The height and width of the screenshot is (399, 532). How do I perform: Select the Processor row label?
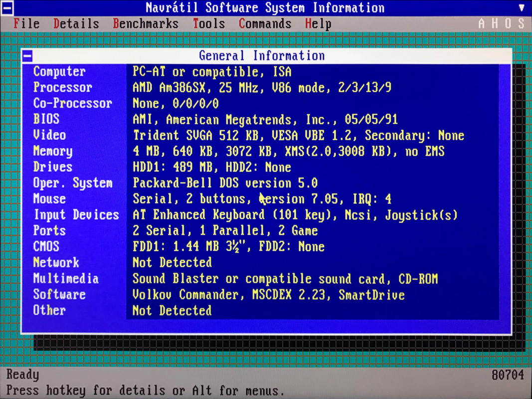[x=62, y=88]
